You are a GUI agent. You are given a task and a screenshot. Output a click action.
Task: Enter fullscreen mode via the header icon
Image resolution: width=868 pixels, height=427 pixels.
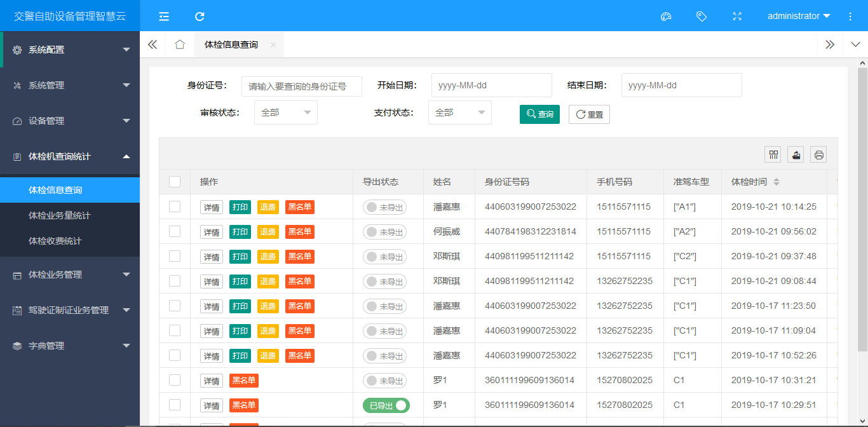point(737,17)
